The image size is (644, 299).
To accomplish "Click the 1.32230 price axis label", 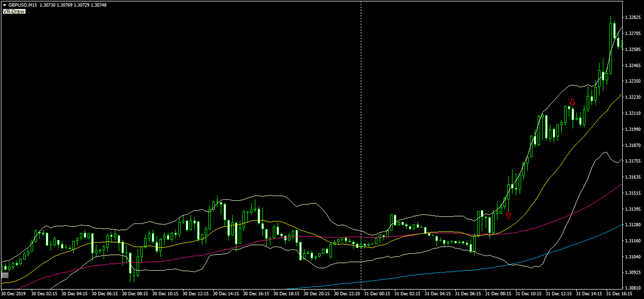I will tap(633, 97).
